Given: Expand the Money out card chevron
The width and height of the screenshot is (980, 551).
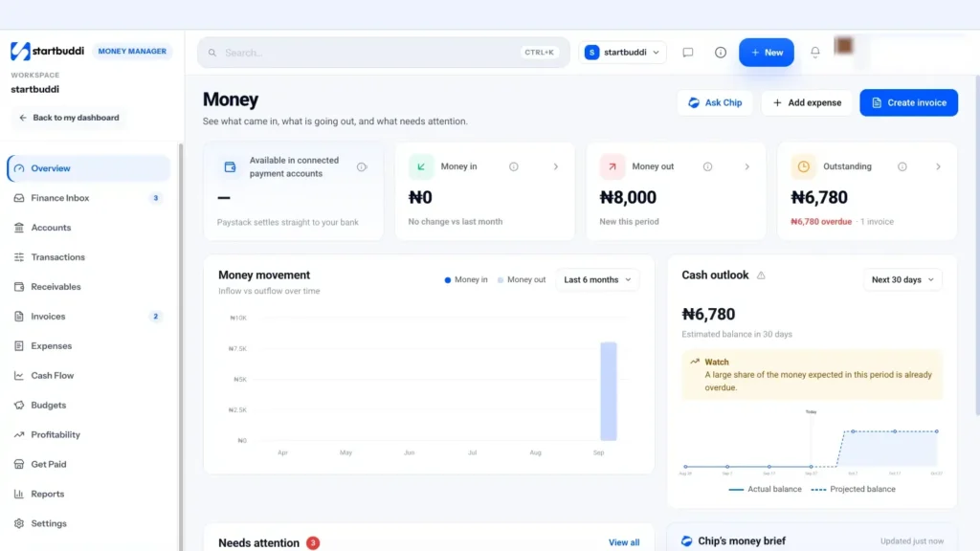Looking at the screenshot, I should point(746,166).
